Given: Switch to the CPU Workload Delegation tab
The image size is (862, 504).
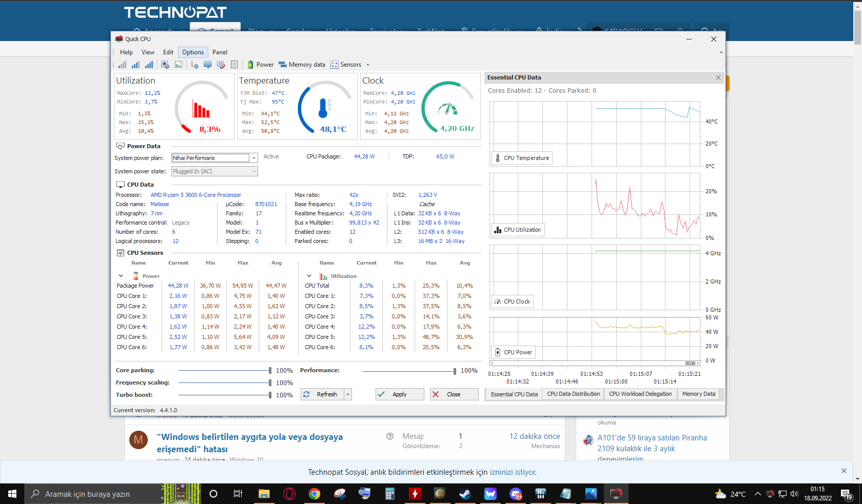Looking at the screenshot, I should coord(640,394).
